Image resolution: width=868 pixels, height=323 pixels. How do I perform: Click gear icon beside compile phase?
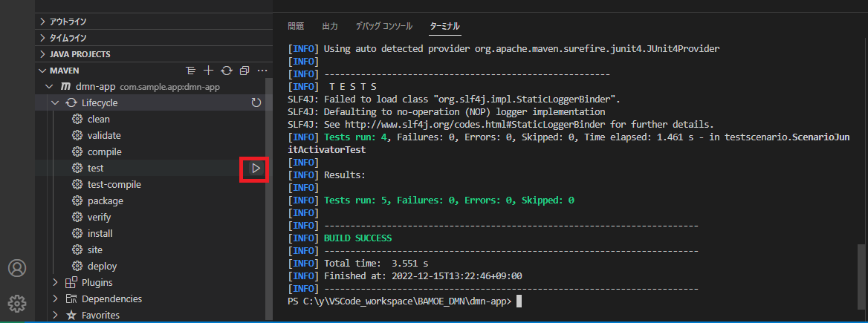click(77, 152)
